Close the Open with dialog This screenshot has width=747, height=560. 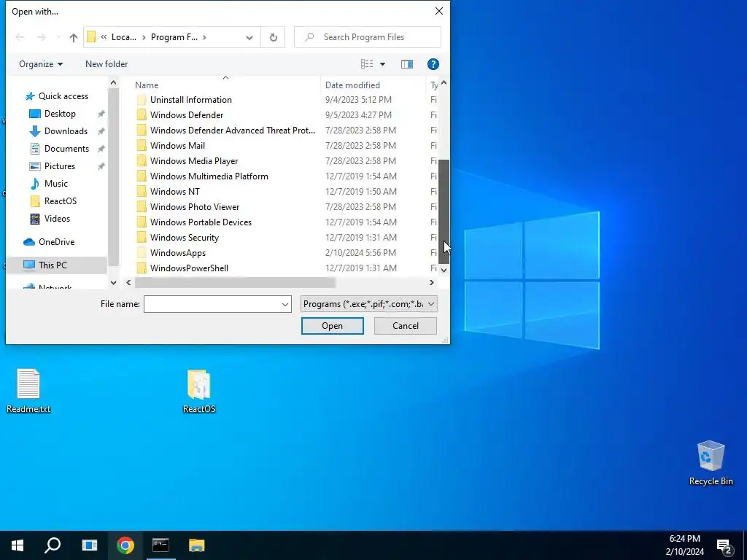438,11
